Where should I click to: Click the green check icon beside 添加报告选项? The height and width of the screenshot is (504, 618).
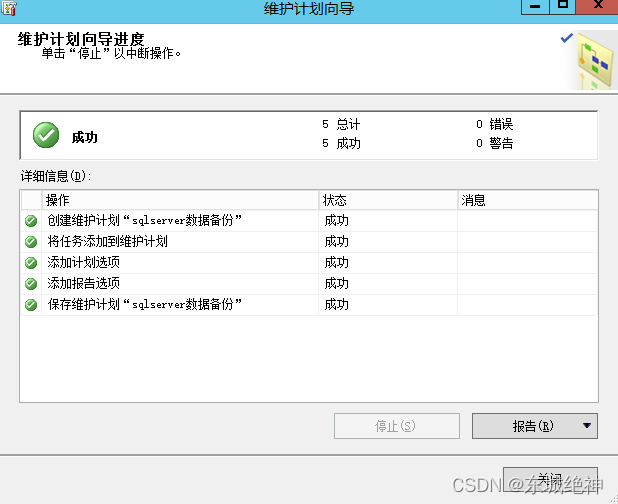(x=31, y=284)
